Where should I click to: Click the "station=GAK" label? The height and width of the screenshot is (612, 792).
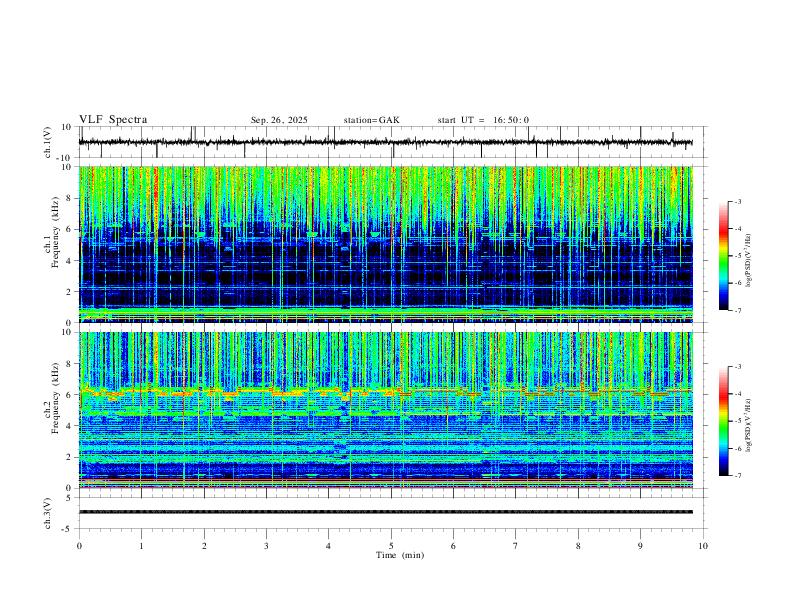click(371, 120)
